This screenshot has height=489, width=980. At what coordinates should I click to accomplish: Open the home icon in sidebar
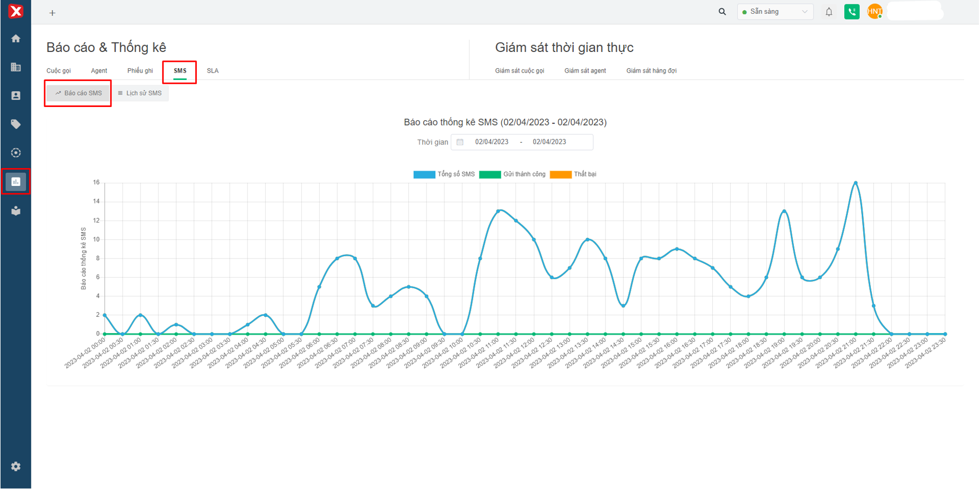[x=16, y=39]
